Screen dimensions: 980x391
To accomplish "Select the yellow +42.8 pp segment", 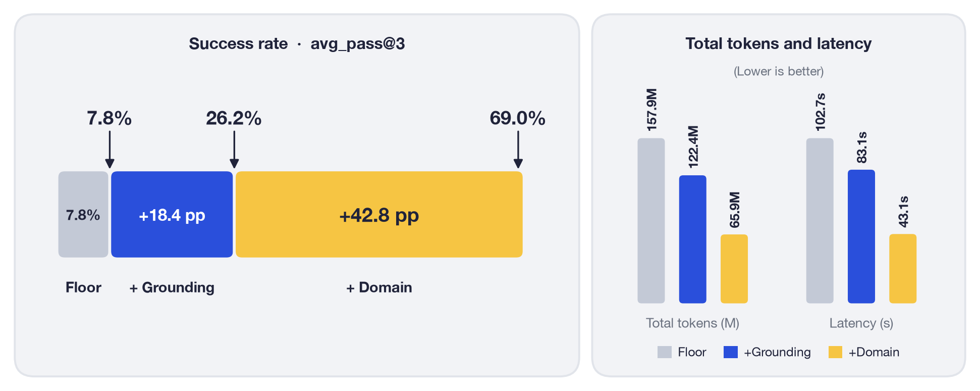I will 379,214.
